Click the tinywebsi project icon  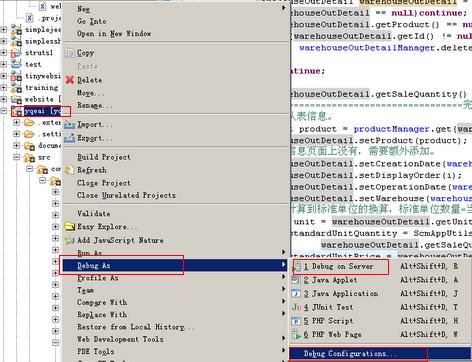pyautogui.click(x=16, y=76)
